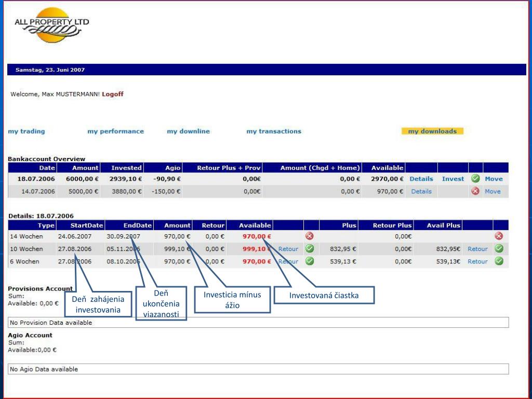
Task: Click green check icon in 18.07.2006 row
Action: point(475,179)
